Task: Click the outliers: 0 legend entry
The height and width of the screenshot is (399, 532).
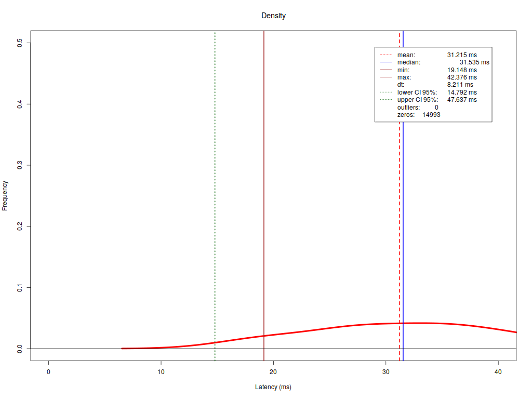Action: point(418,107)
